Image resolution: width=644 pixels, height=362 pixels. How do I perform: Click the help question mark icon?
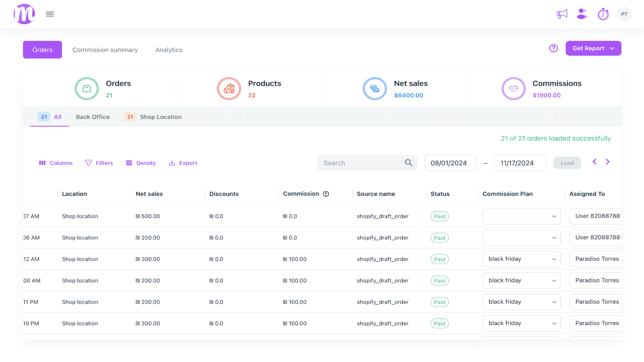tap(553, 48)
